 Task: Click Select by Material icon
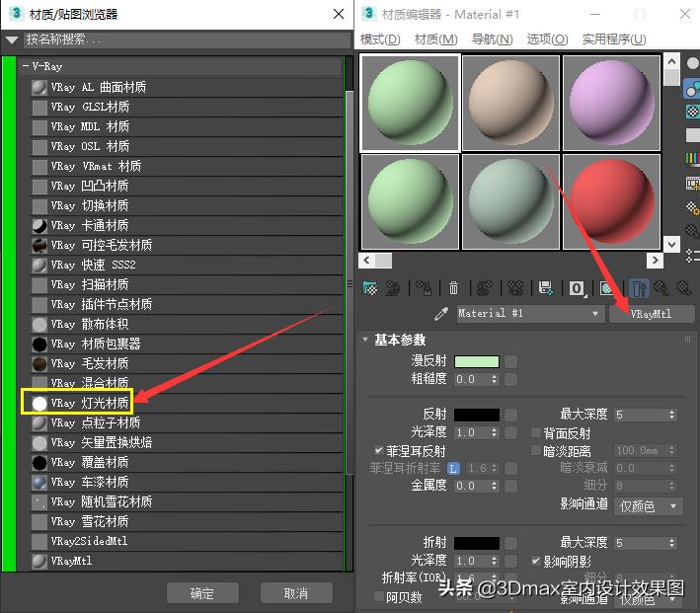(x=692, y=232)
